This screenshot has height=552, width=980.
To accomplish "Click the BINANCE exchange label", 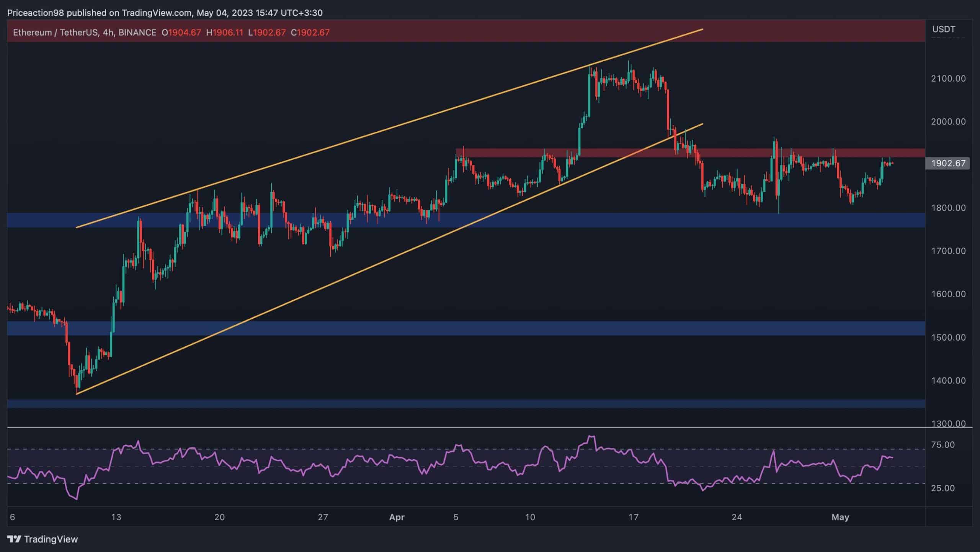I will 137,33.
